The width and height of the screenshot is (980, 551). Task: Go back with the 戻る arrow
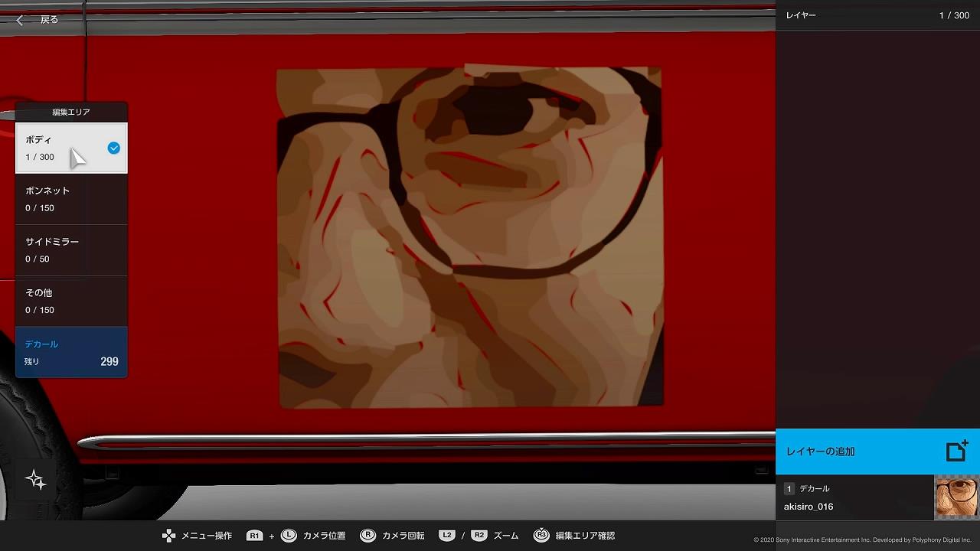[x=20, y=20]
